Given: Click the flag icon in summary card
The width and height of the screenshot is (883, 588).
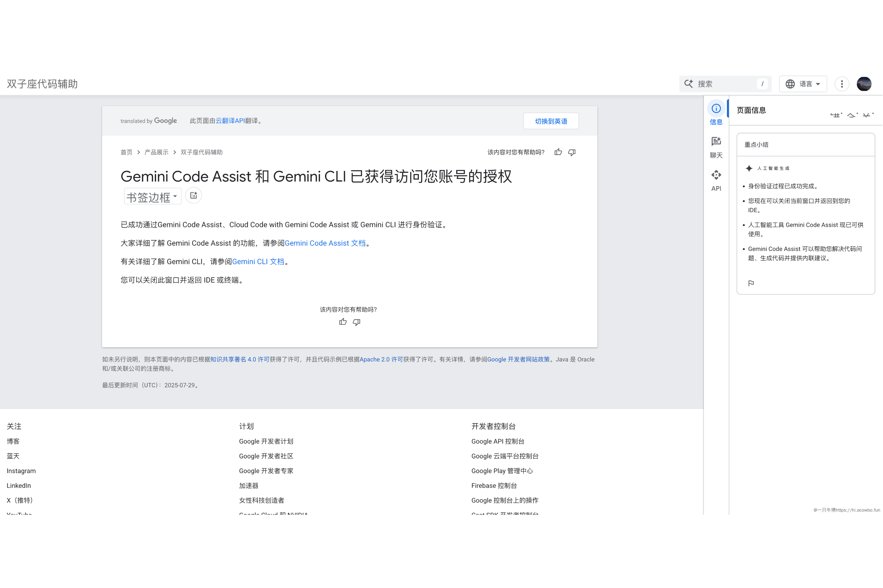Looking at the screenshot, I should [751, 284].
